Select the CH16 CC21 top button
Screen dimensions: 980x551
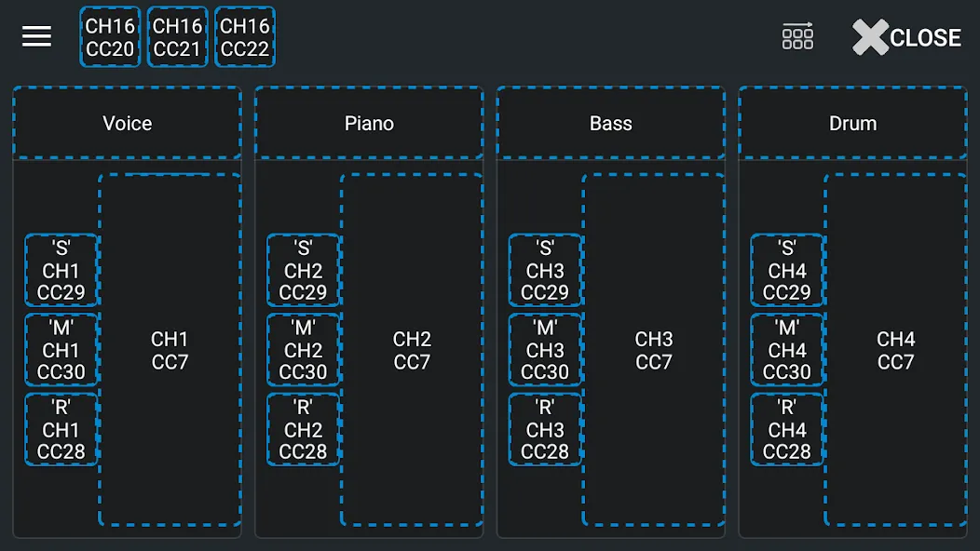pos(178,37)
